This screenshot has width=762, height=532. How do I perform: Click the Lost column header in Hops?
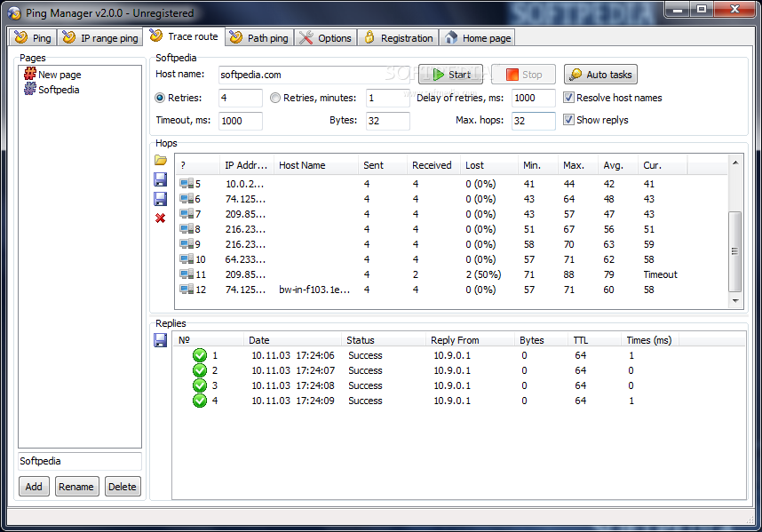point(488,165)
